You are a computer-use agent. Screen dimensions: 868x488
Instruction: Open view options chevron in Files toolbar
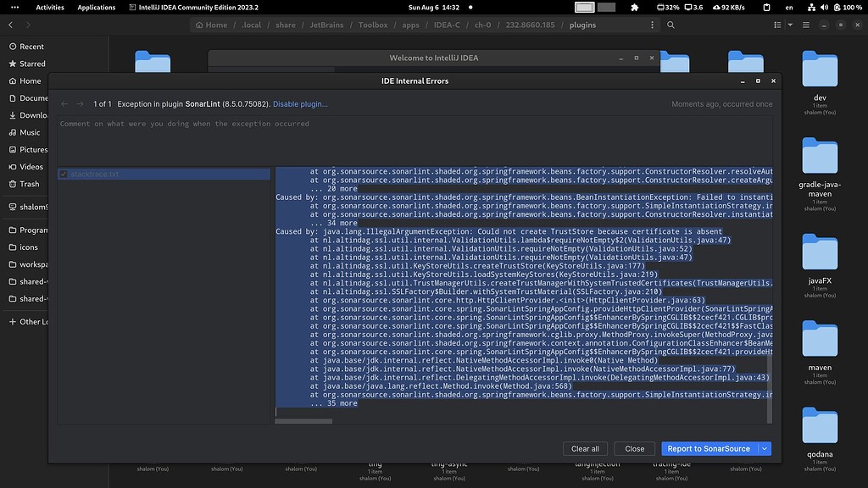790,25
